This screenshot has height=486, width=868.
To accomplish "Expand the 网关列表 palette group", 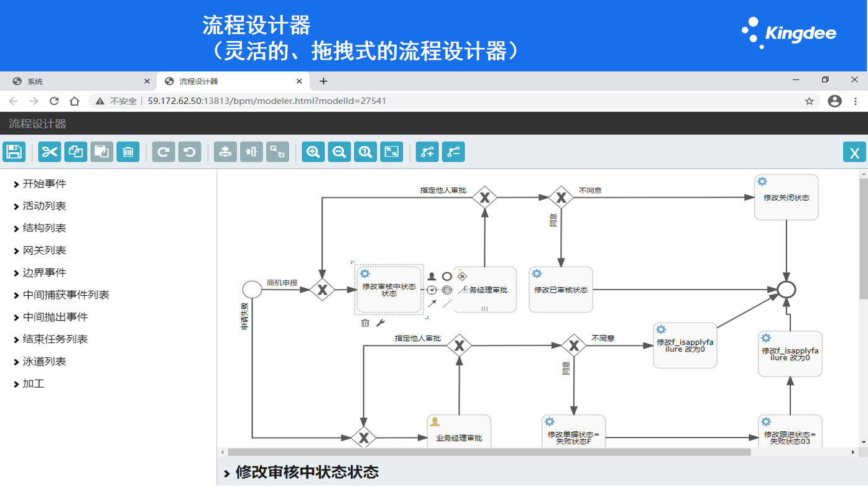I will tap(44, 250).
